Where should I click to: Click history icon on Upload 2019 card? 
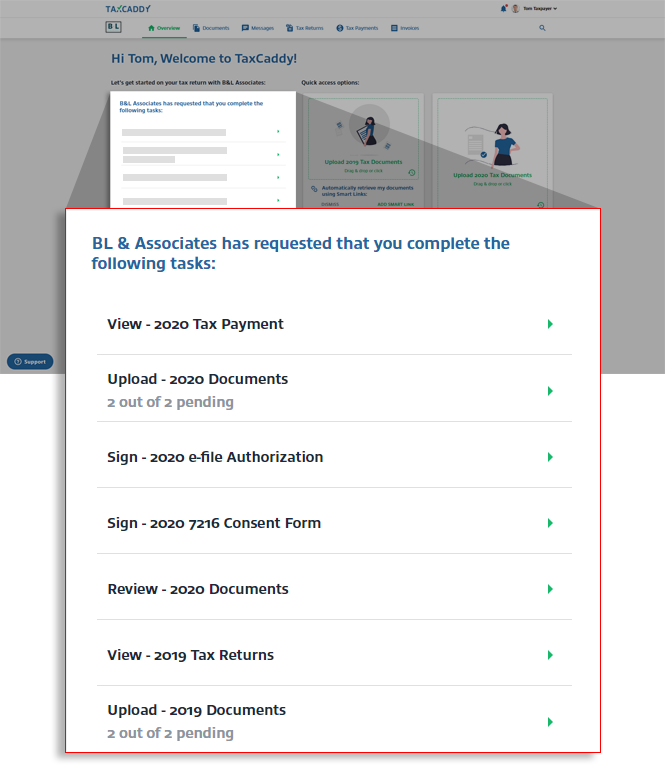coord(412,172)
